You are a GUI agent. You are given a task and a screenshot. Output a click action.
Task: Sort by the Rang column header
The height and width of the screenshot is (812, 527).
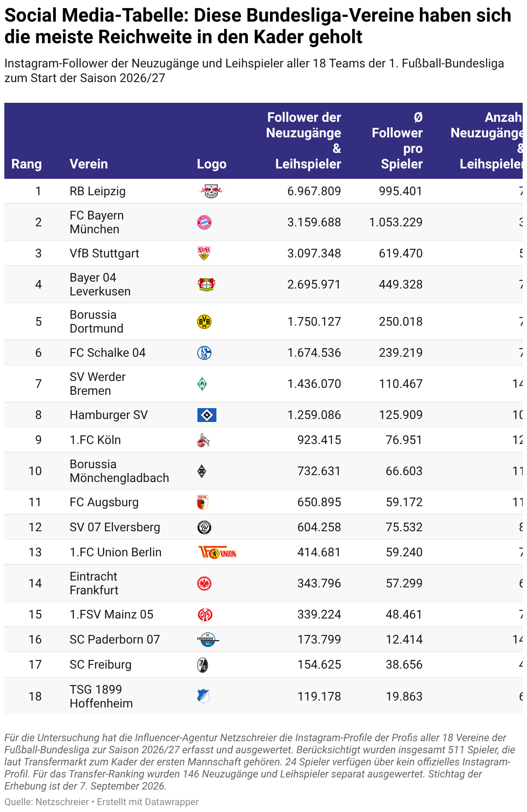pyautogui.click(x=27, y=164)
